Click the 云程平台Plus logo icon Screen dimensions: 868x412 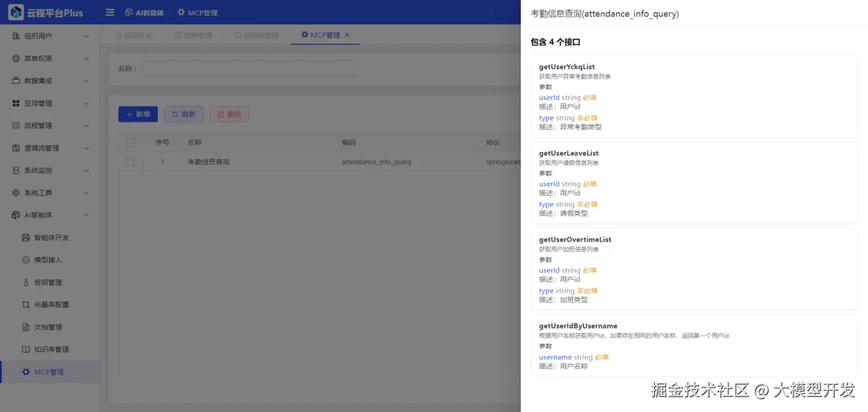point(16,12)
